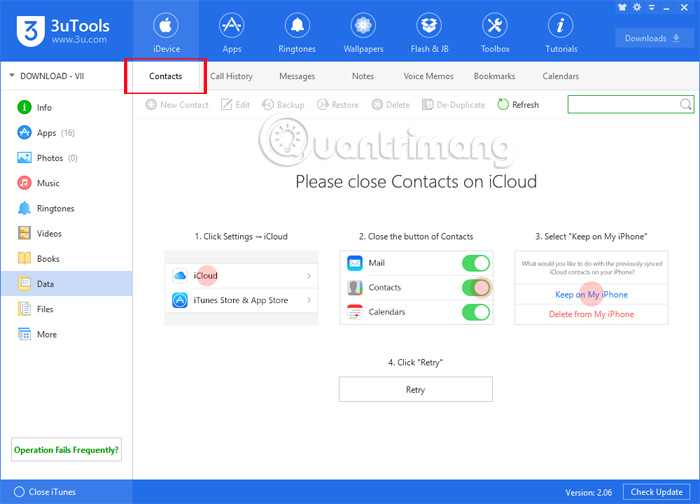The width and height of the screenshot is (700, 504).
Task: Switch to the Messages tab
Action: coord(297,76)
